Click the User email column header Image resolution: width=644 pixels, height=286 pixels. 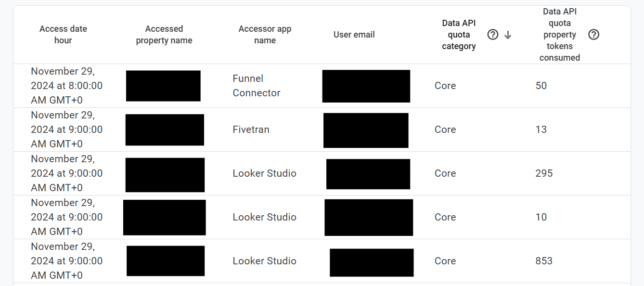354,35
